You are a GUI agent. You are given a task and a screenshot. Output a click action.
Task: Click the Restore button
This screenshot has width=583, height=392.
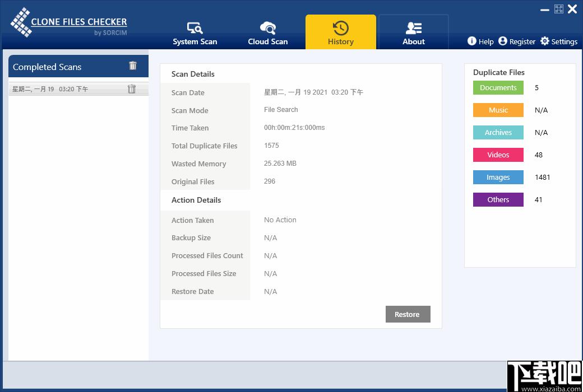pos(408,314)
